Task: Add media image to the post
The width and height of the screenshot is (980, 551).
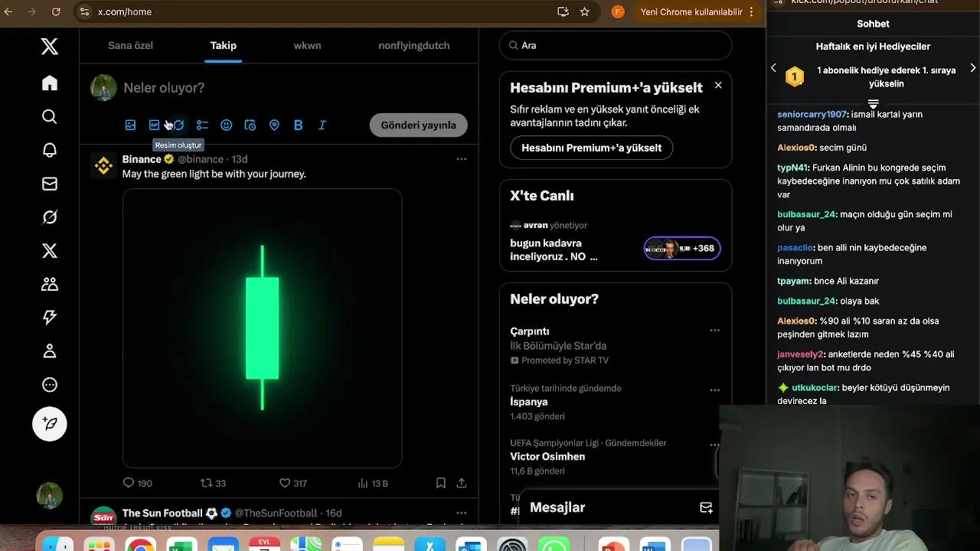Action: (130, 125)
